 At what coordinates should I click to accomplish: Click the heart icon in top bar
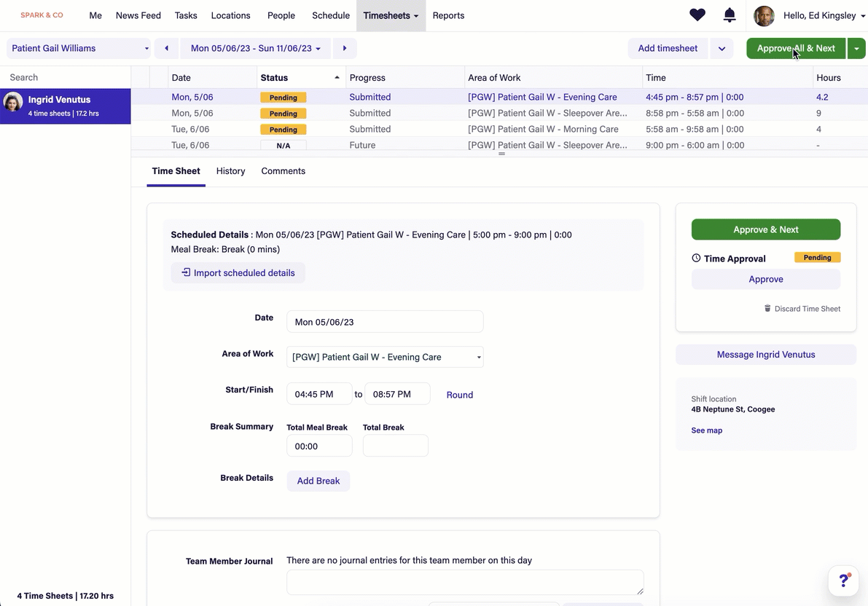697,15
